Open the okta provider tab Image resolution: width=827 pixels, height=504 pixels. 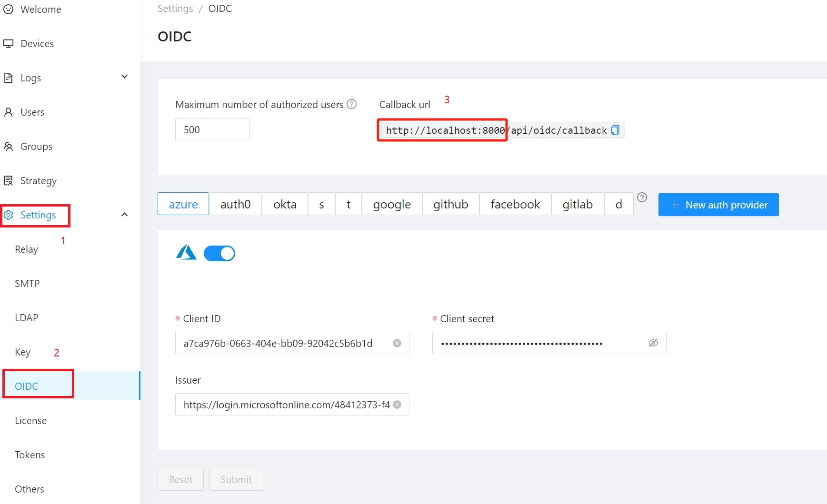pos(285,204)
